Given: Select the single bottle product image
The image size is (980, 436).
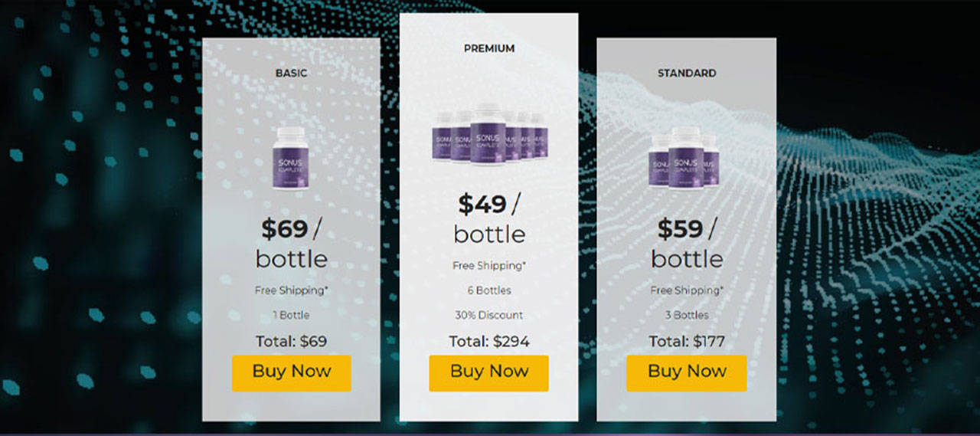Looking at the screenshot, I should click(291, 159).
